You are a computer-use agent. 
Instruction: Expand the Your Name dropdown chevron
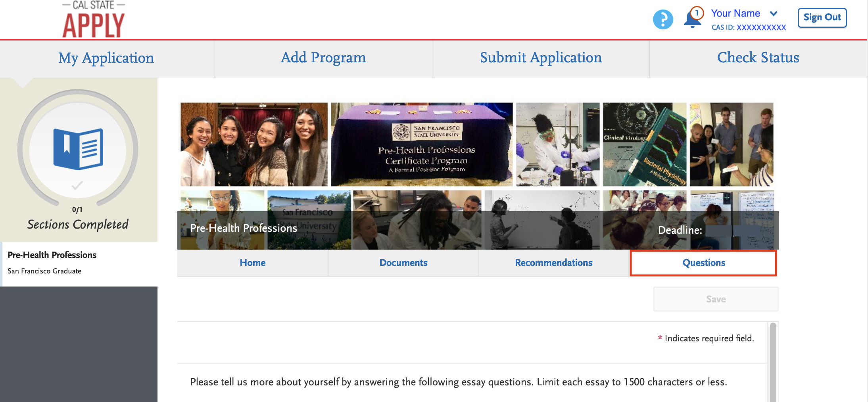(x=773, y=13)
